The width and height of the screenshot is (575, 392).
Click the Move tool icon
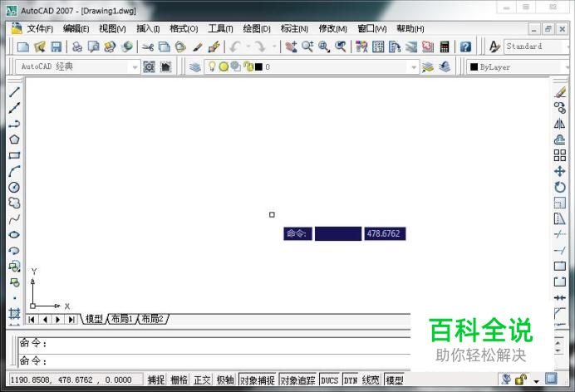[x=559, y=171]
